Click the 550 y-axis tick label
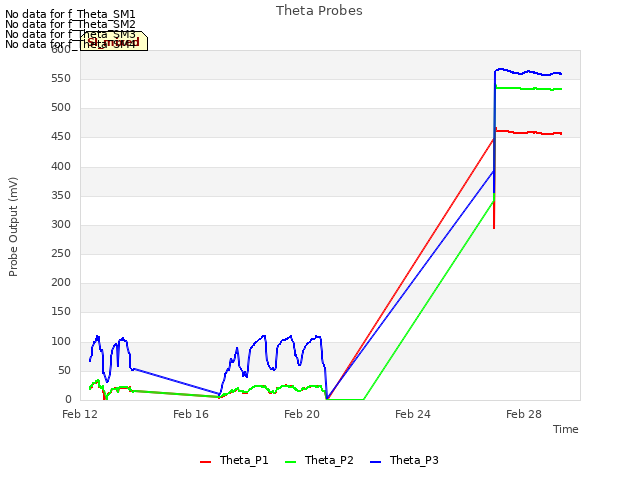 (x=61, y=79)
